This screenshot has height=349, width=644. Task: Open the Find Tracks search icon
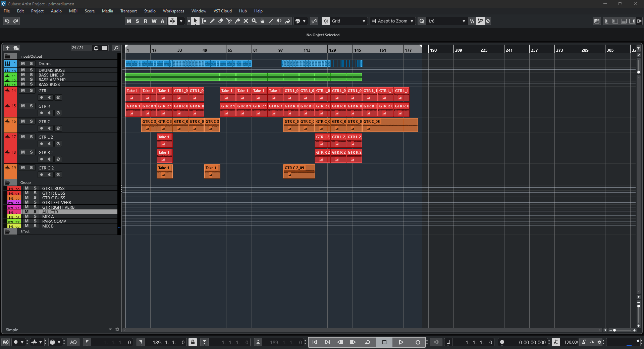click(116, 48)
